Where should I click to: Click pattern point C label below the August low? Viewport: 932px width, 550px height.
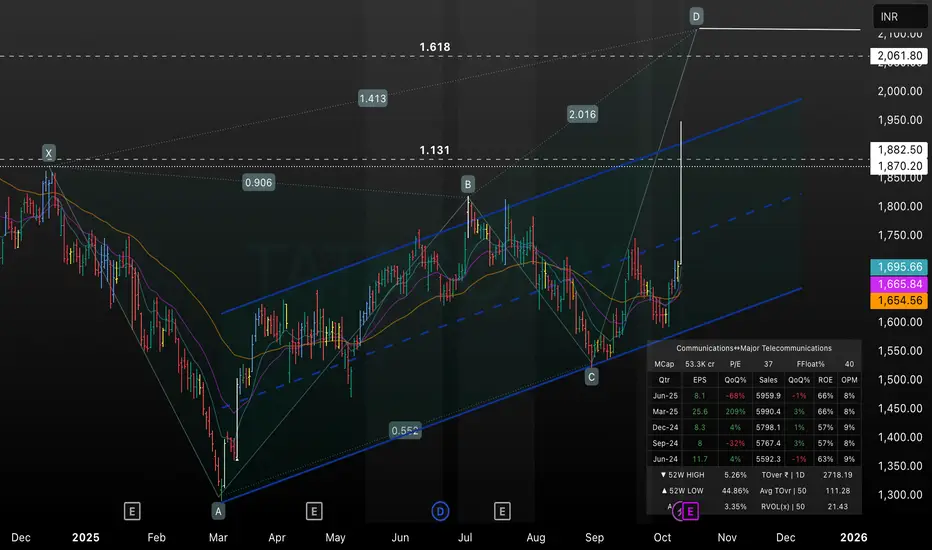(592, 377)
